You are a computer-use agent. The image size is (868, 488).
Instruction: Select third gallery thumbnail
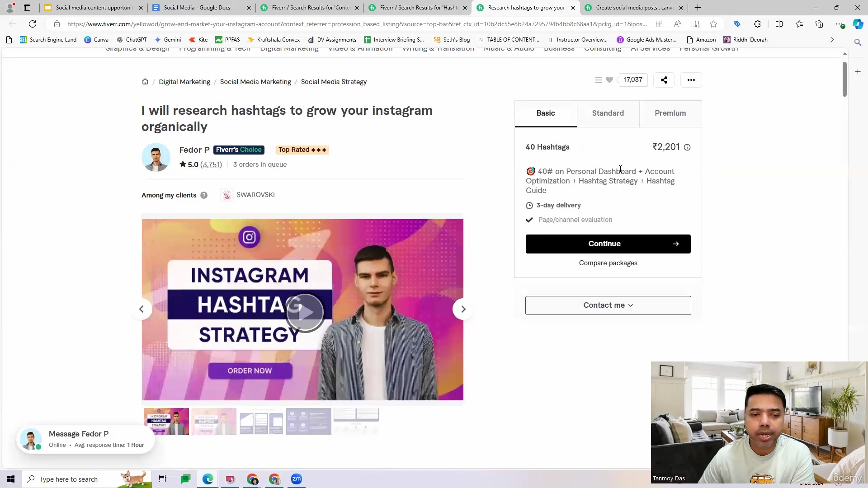point(261,422)
